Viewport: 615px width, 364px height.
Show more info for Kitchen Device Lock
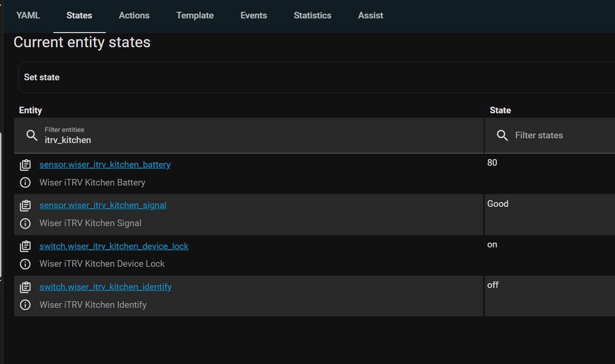tap(26, 264)
